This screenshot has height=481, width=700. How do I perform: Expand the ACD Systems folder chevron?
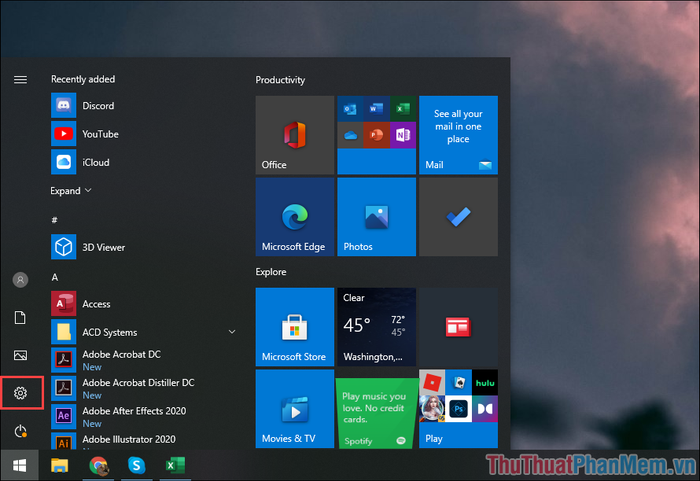pos(232,332)
